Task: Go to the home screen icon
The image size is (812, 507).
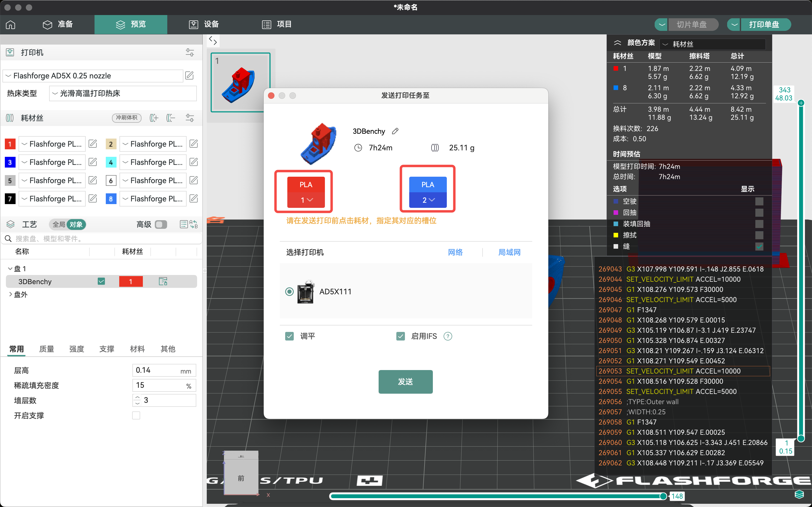Action: pyautogui.click(x=11, y=24)
